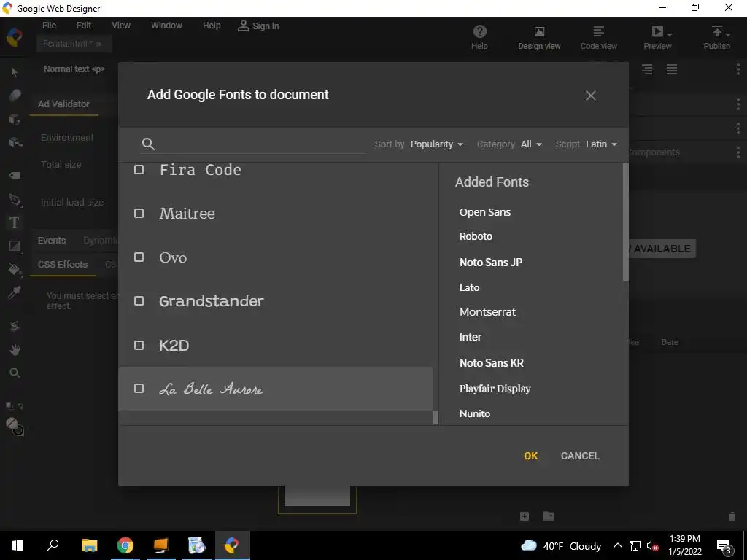
Task: Switch to the CSS Effects tab
Action: 63,265
